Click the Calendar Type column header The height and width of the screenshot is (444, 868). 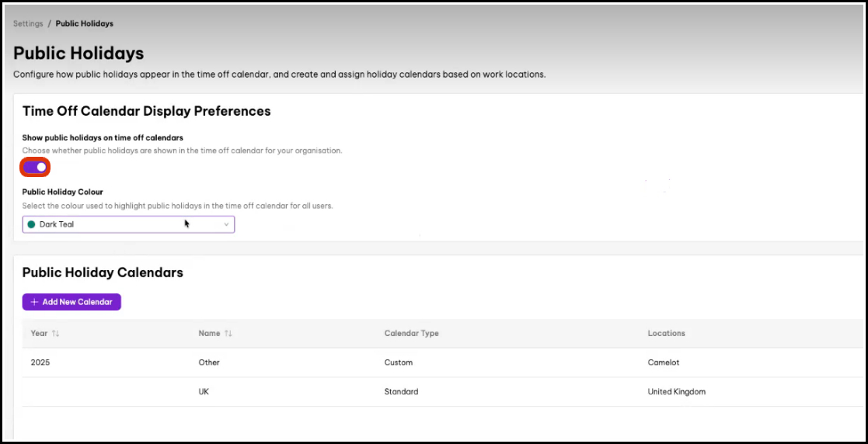tap(411, 334)
